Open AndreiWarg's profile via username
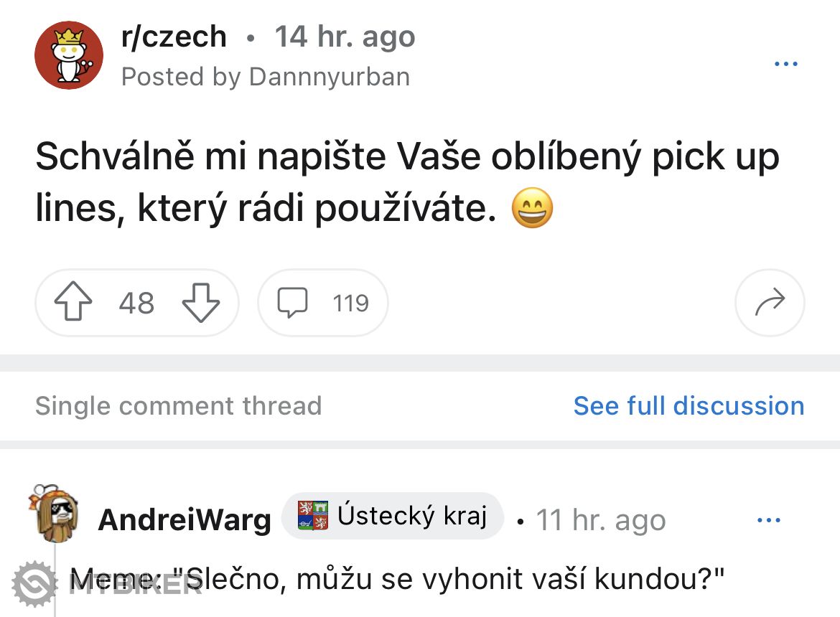This screenshot has width=840, height=617. point(185,519)
